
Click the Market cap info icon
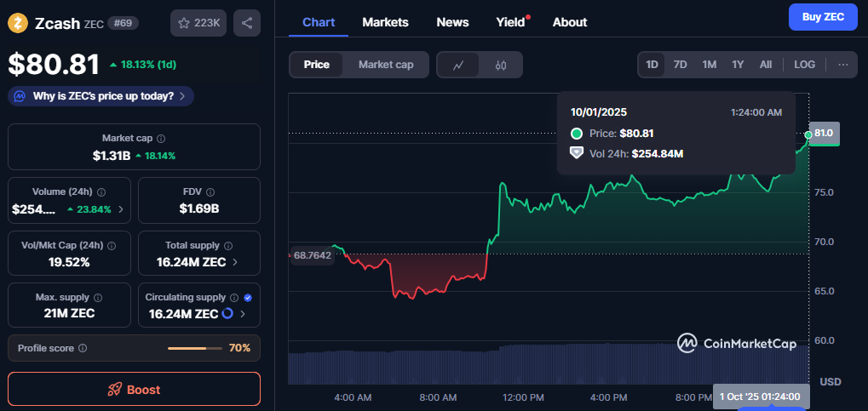click(x=161, y=138)
